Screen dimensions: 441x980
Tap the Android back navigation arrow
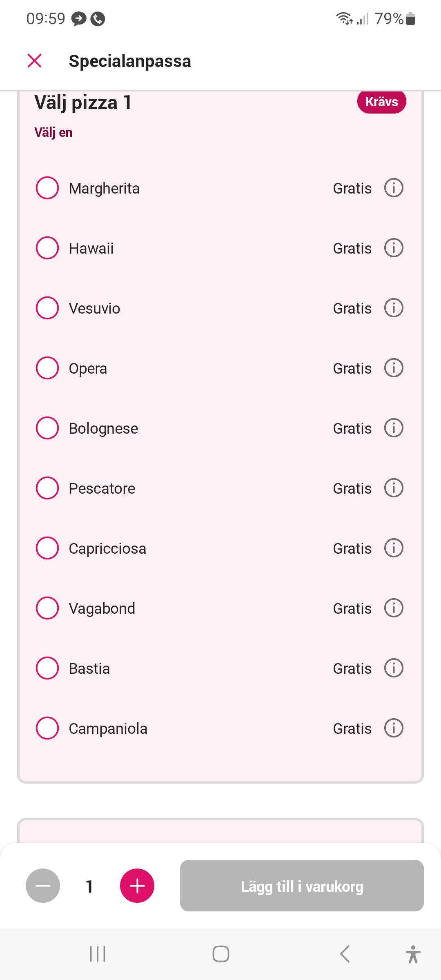345,954
